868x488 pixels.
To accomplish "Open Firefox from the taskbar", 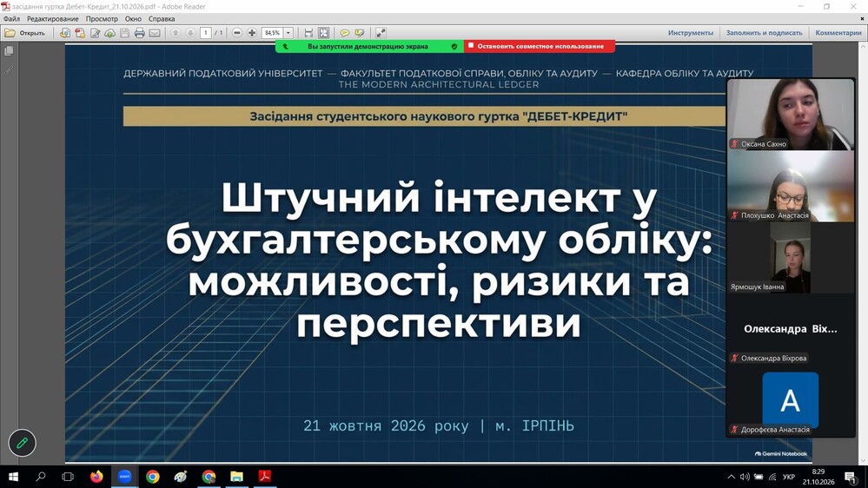I will tap(96, 477).
